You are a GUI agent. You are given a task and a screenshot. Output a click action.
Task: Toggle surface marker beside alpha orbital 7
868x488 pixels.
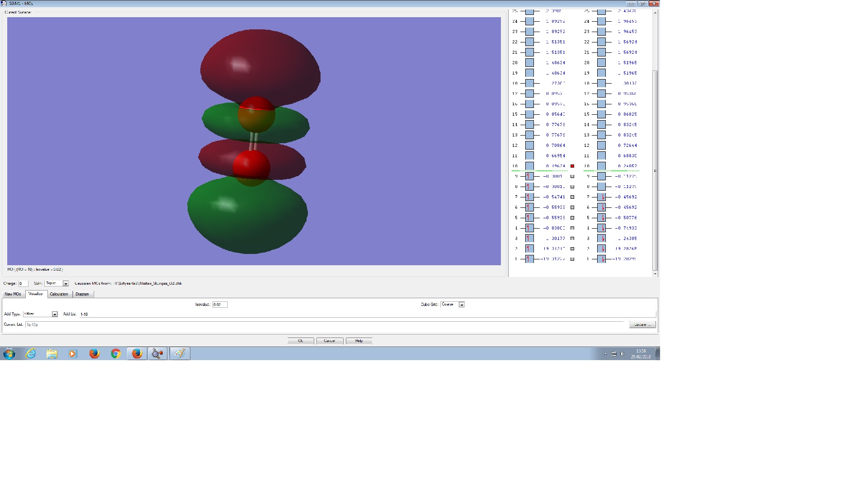(572, 197)
